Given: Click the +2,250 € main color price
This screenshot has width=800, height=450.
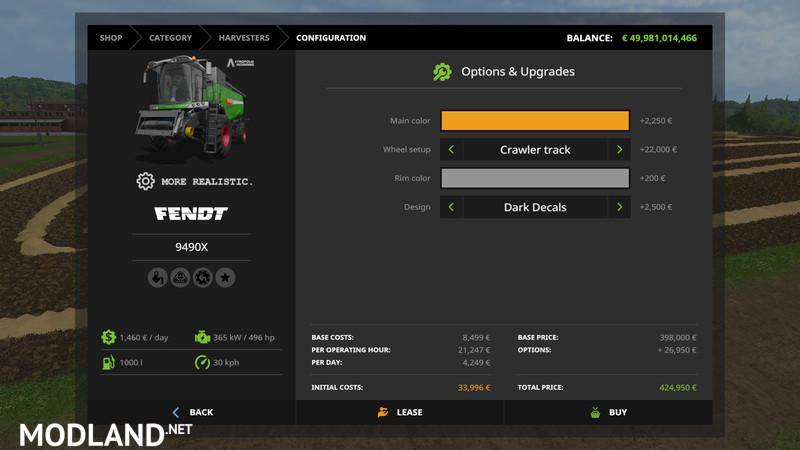Looking at the screenshot, I should click(656, 121).
